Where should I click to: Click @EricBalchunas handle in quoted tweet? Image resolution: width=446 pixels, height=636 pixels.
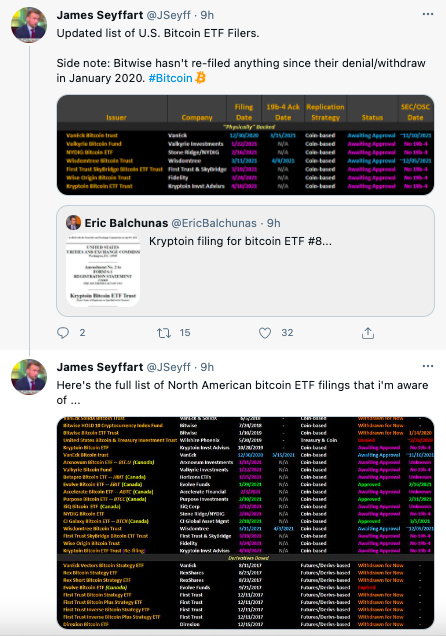214,223
